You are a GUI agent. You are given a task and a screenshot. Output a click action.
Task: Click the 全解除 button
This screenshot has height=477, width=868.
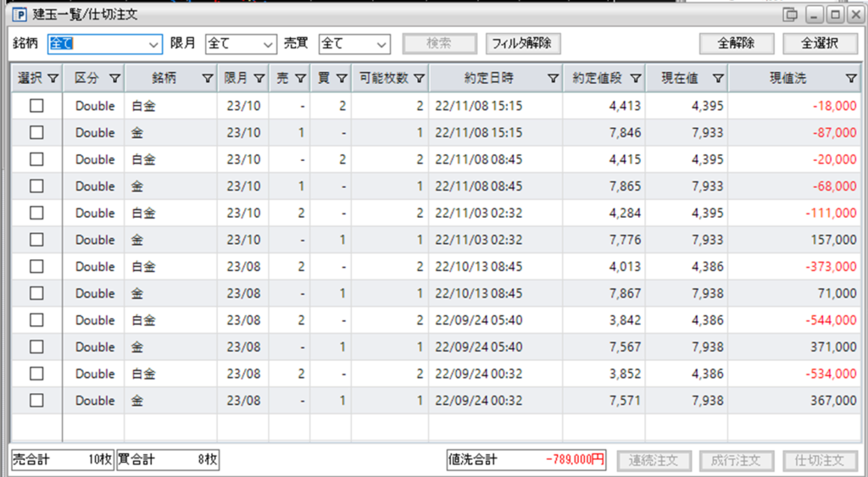[737, 44]
